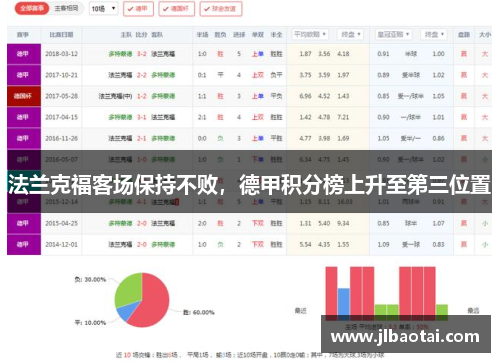Open the 3-1 score on 2017-04-15 row

[142, 117]
